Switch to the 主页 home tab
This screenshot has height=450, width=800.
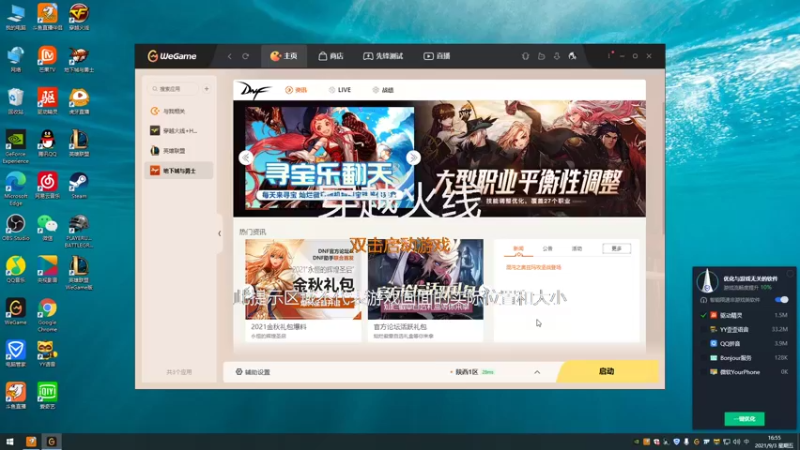point(284,56)
